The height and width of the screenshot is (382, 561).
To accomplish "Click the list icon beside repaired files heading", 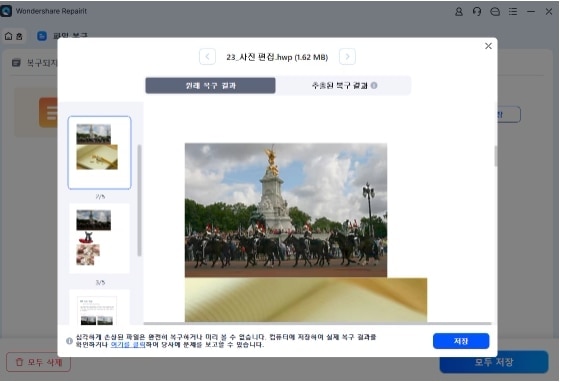I will pyautogui.click(x=16, y=63).
